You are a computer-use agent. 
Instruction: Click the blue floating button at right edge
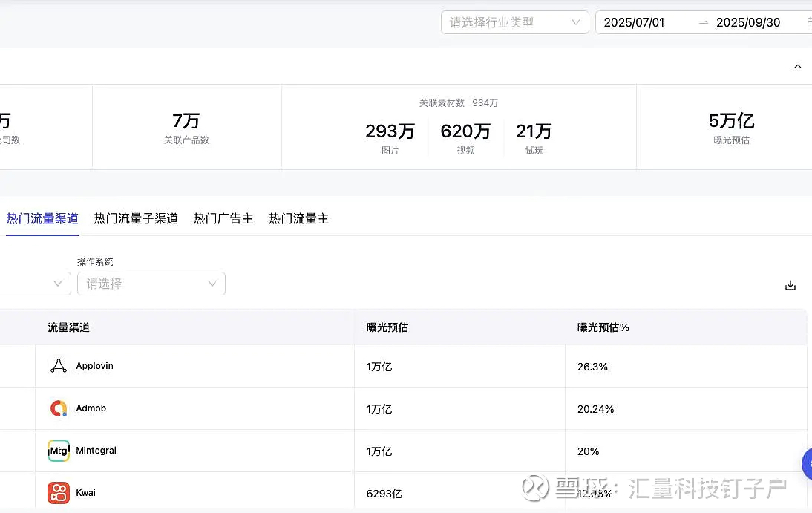point(807,464)
